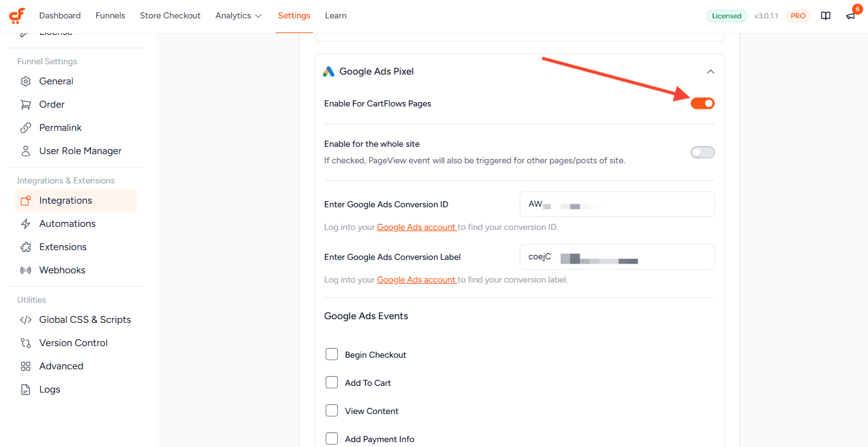Click the Advanced grid icon

26,366
